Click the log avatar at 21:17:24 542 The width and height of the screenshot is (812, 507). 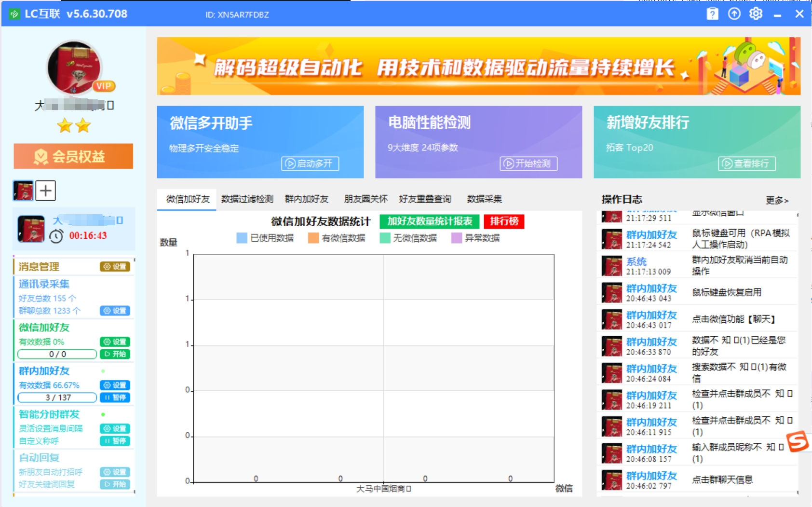(612, 239)
